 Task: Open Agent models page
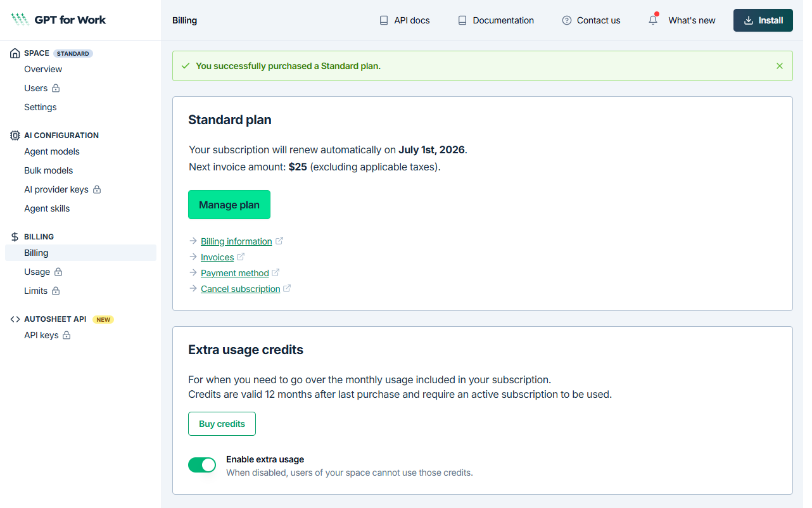(x=52, y=151)
